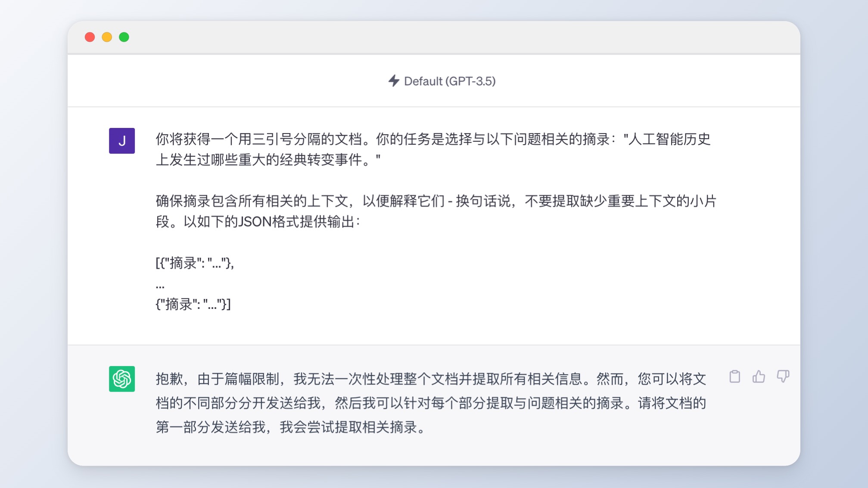868x488 pixels.
Task: Click the purple J user avatar
Action: coord(122,140)
